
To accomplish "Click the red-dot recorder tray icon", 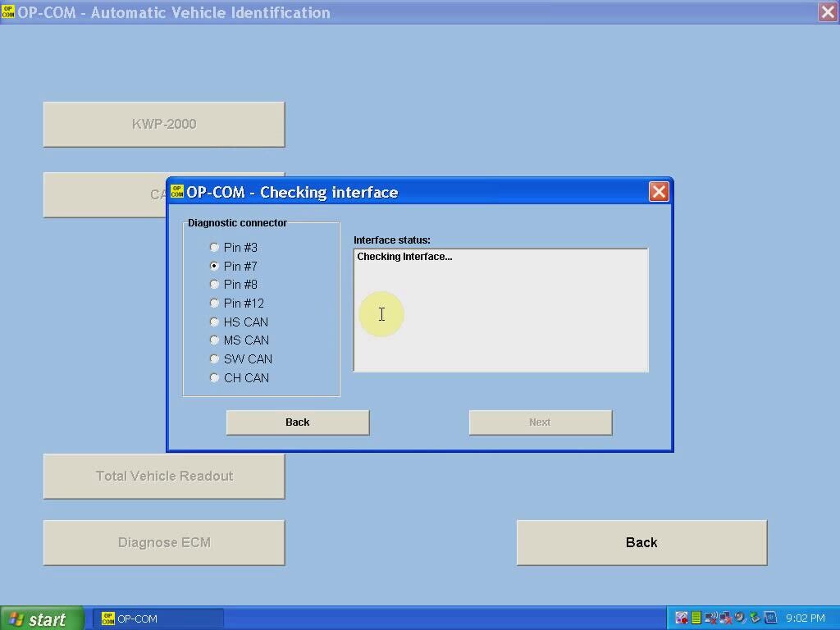I will (x=682, y=618).
